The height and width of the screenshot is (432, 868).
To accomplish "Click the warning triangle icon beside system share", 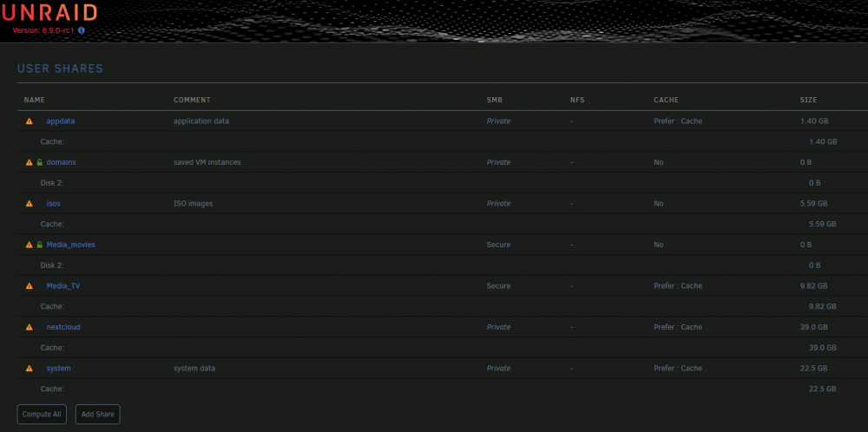I will 30,369.
